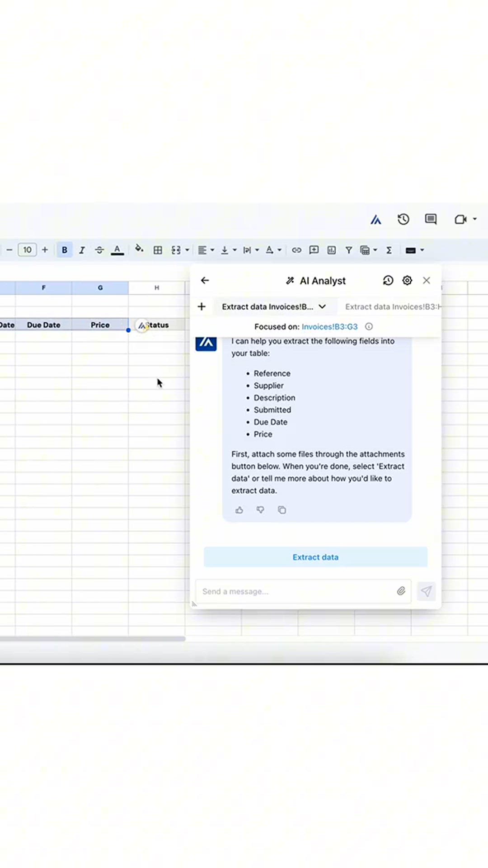Open the cell borders tool
Screen dimensions: 488x868
click(x=158, y=250)
